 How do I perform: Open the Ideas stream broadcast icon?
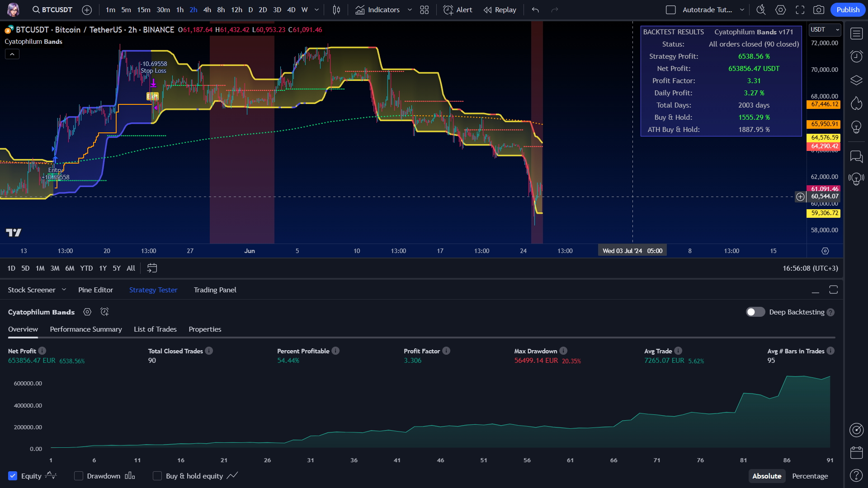(856, 179)
